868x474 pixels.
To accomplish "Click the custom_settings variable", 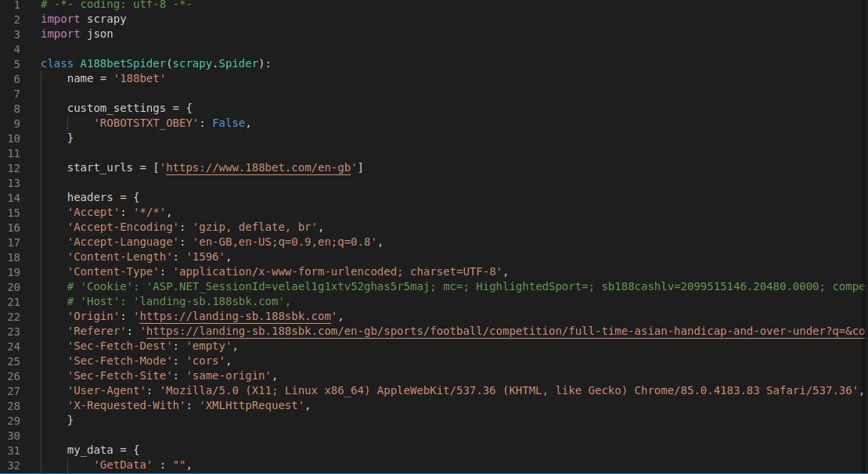I will click(117, 109).
